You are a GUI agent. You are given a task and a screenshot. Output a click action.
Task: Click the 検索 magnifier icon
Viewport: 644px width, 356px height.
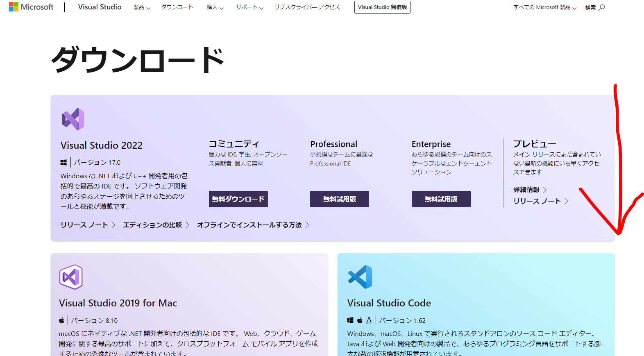click(601, 7)
